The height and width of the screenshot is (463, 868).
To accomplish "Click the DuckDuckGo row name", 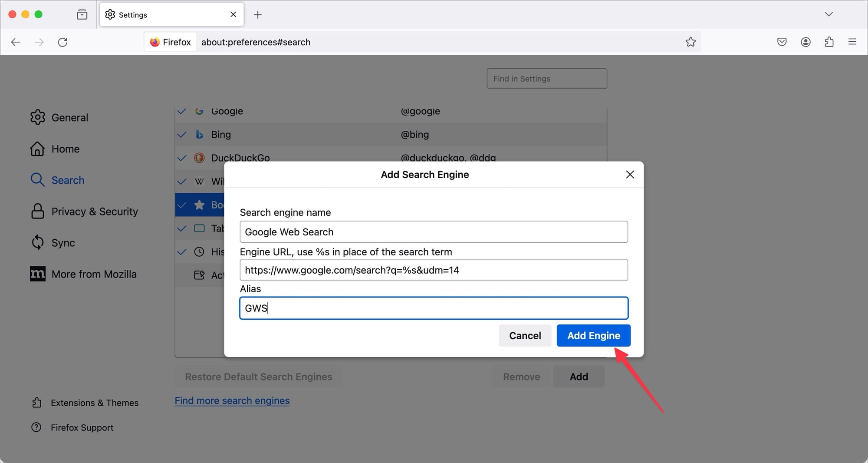I will click(240, 158).
